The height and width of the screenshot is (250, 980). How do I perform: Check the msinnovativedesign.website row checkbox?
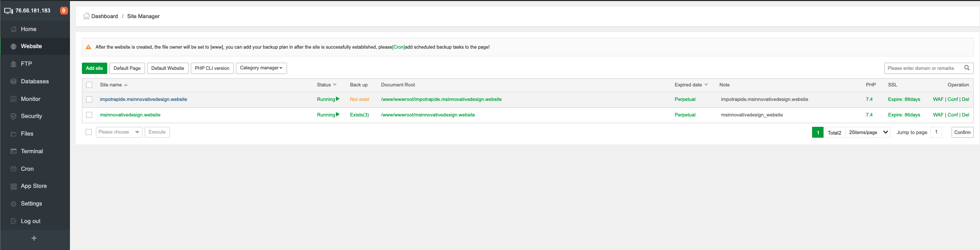[x=89, y=115]
